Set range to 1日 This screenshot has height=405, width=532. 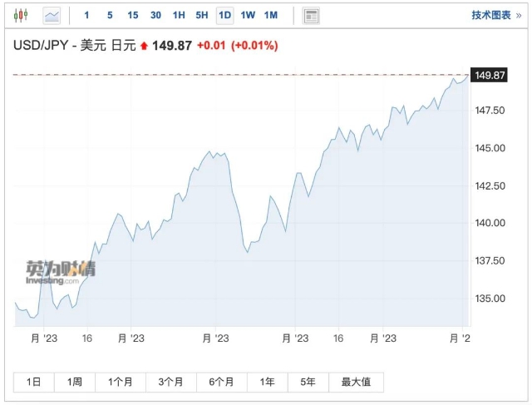pyautogui.click(x=34, y=383)
